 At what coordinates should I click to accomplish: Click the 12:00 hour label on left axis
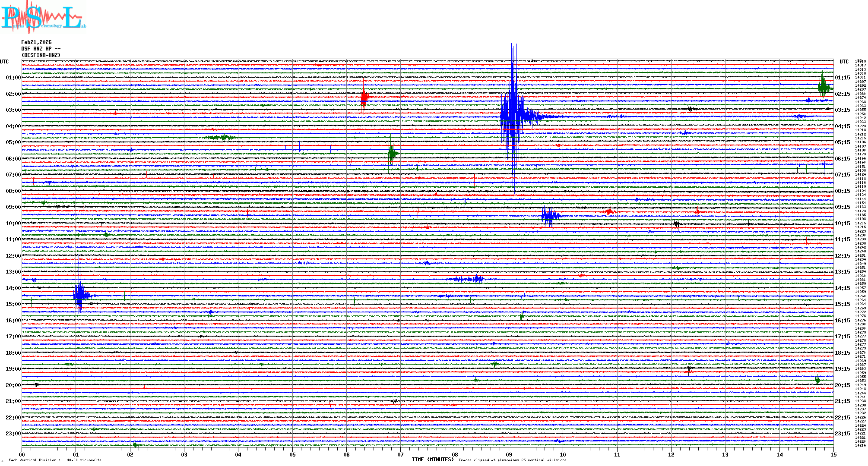pos(13,256)
